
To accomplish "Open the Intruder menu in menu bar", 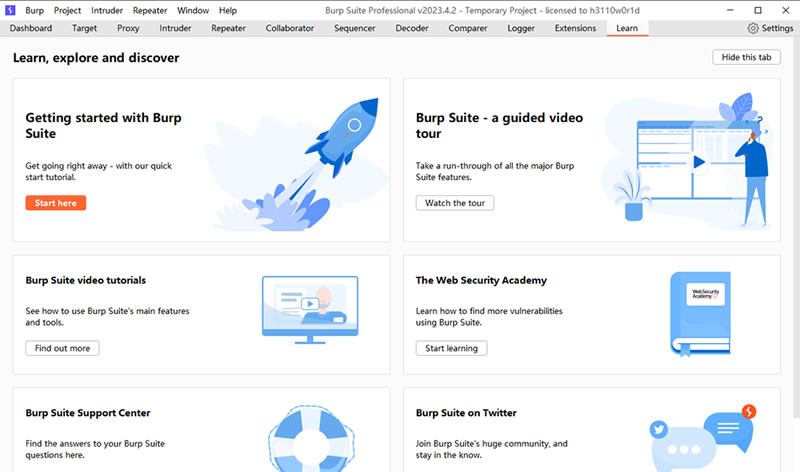I will [x=107, y=10].
